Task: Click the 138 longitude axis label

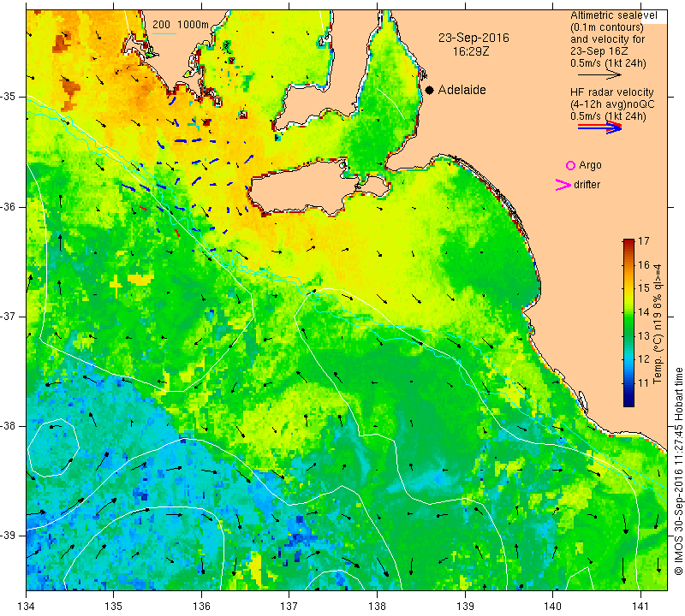Action: [377, 606]
